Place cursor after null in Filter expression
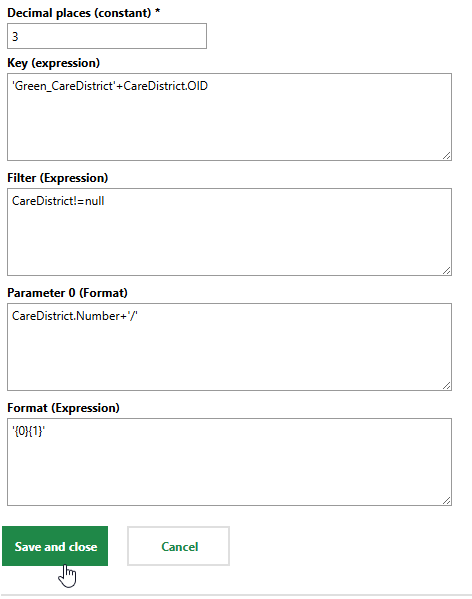The image size is (472, 599). (x=105, y=201)
